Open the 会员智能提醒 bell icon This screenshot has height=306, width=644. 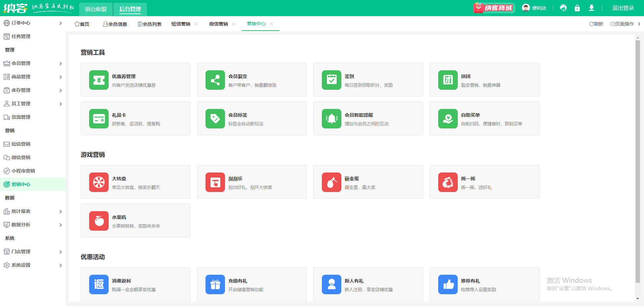pos(332,119)
